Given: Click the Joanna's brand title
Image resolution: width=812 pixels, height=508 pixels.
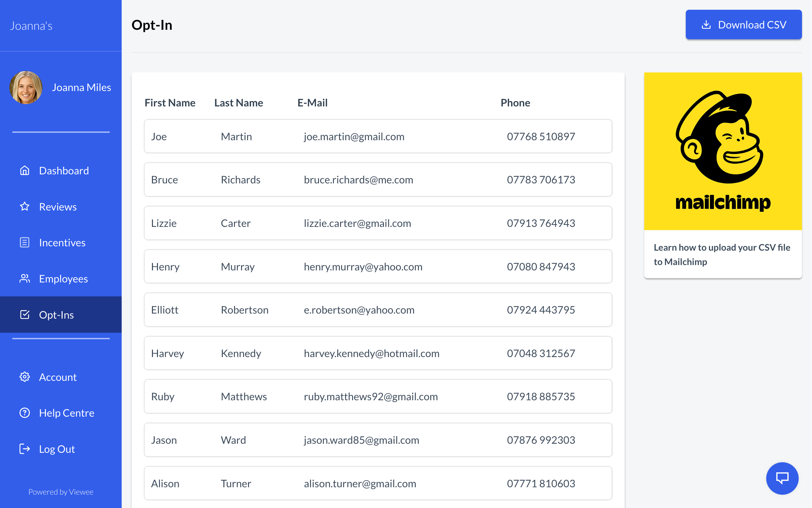Looking at the screenshot, I should tap(31, 26).
